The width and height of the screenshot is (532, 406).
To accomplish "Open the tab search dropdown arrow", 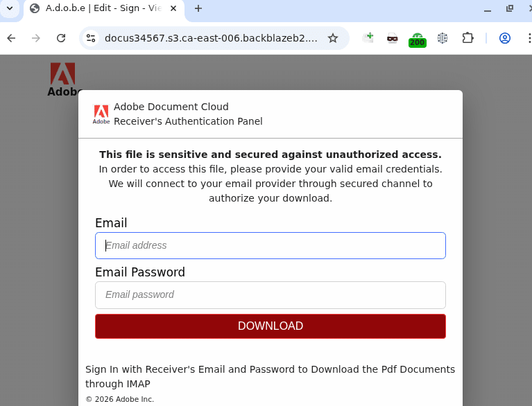I will click(10, 8).
